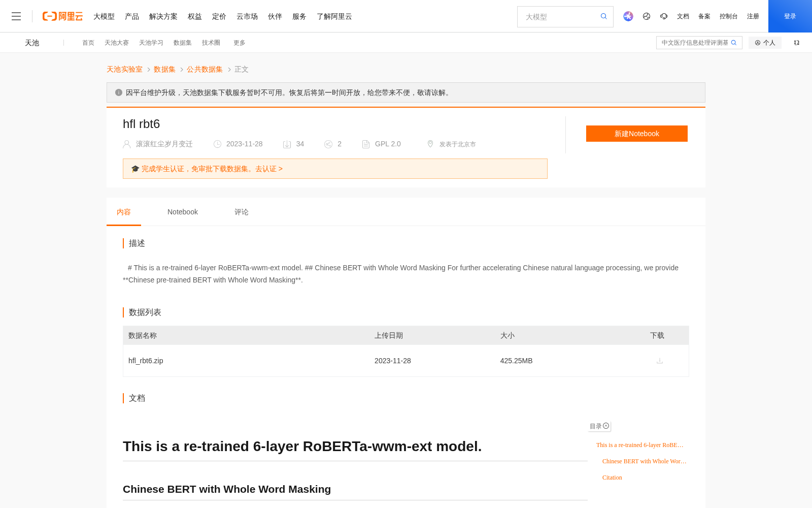Open the 文档 link in header
Viewport: 812px width, 508px height.
(x=683, y=16)
